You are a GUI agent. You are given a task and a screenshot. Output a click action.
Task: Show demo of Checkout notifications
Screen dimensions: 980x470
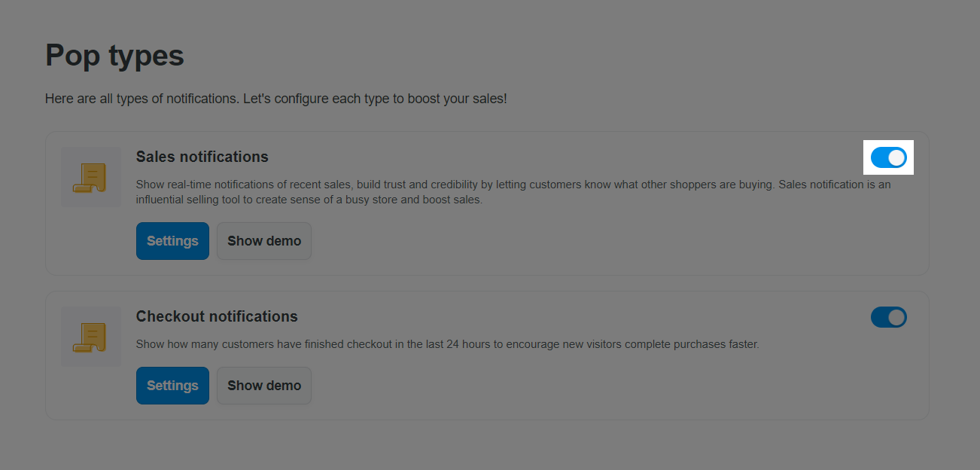pyautogui.click(x=264, y=386)
